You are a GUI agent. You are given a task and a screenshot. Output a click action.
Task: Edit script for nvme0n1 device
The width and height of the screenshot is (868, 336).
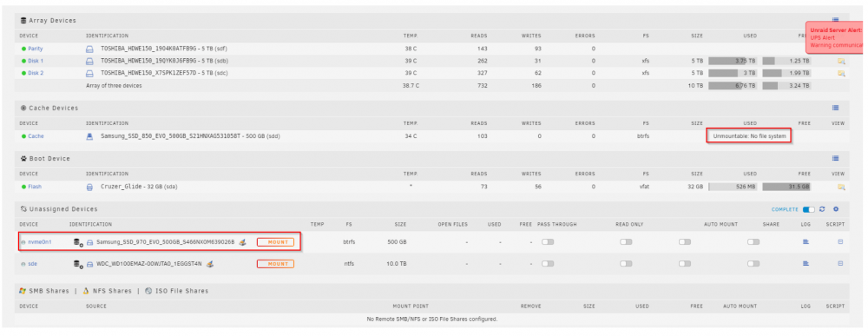[x=840, y=242]
